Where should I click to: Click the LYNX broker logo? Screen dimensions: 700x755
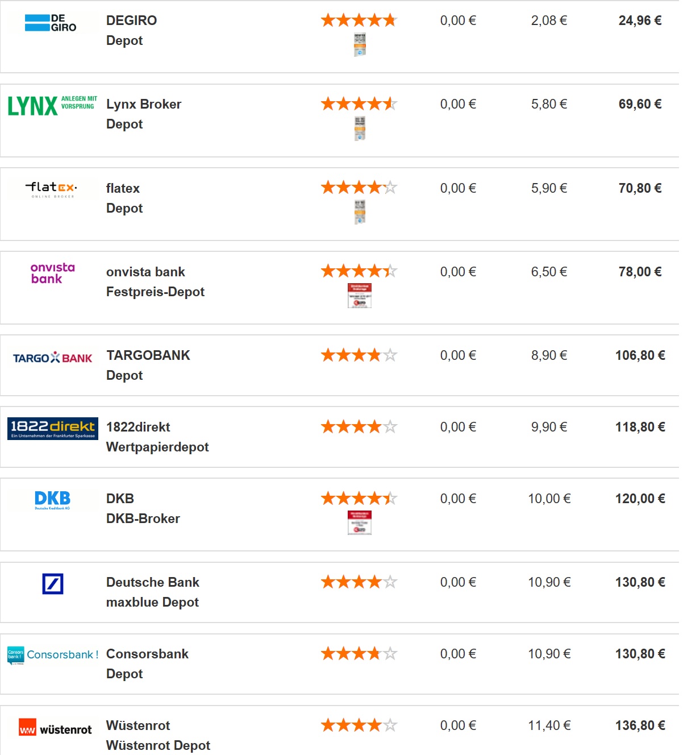click(x=52, y=106)
